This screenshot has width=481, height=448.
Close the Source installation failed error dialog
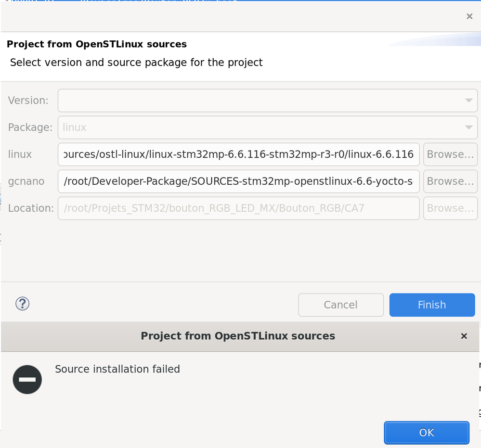[464, 336]
